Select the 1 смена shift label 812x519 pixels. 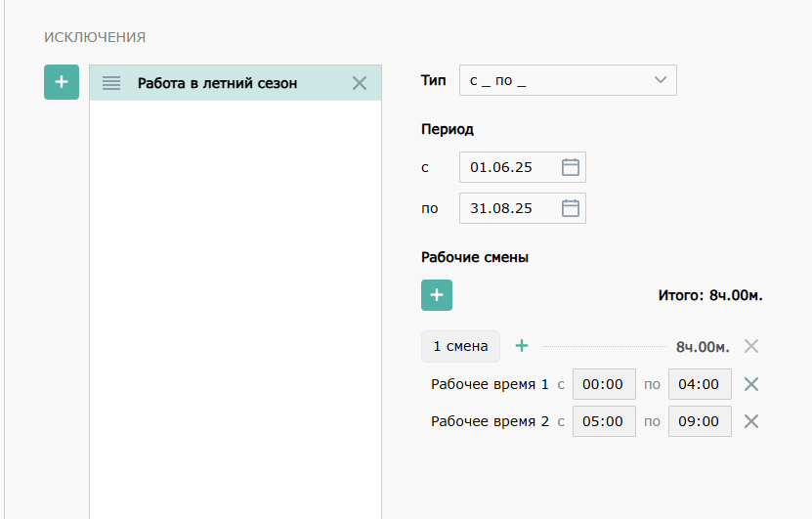pyautogui.click(x=460, y=346)
